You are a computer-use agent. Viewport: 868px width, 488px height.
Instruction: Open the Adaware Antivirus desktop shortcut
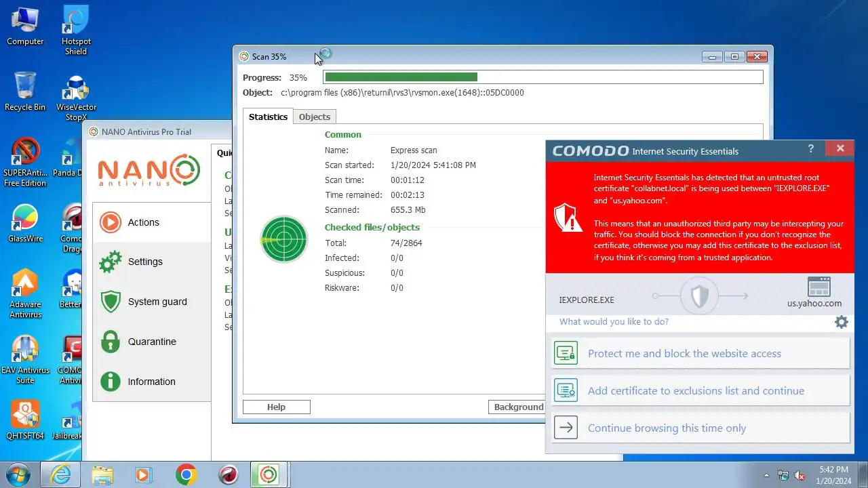coord(25,294)
